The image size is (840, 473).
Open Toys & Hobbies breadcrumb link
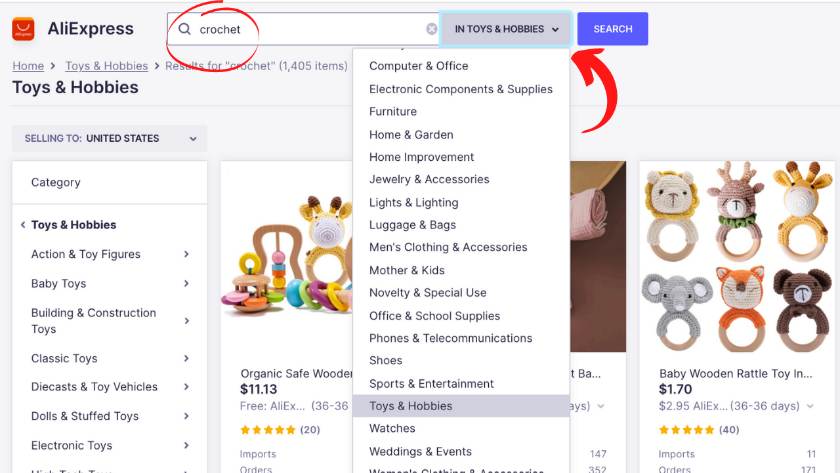(107, 66)
